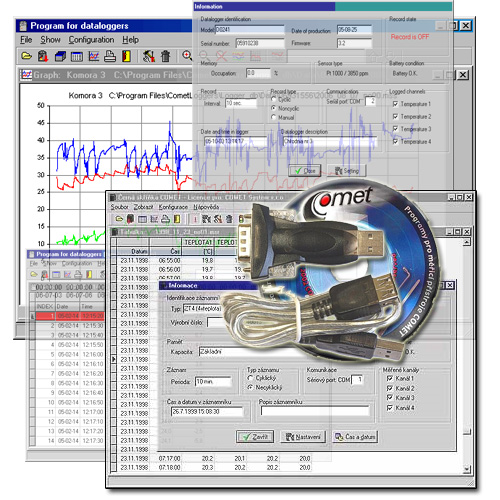The image size is (500, 500).
Task: Select the Cyclic record type radio button
Action: click(274, 99)
